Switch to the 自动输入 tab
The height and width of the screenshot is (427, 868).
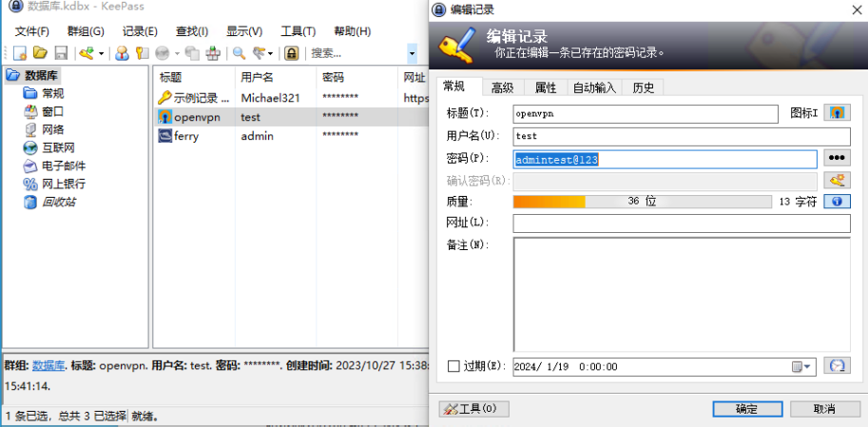tap(594, 87)
